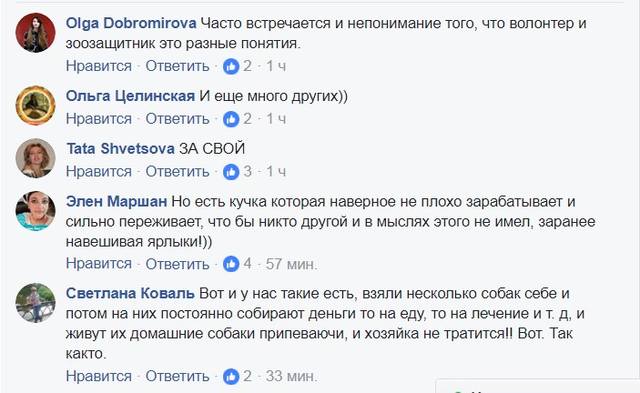The width and height of the screenshot is (640, 393).
Task: Open the 57 мин. timestamp link
Action: coord(291,264)
